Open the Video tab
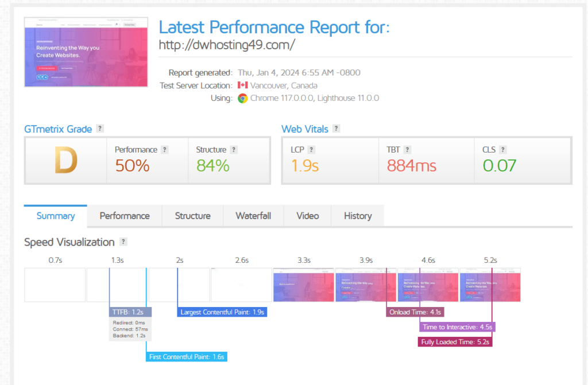 (x=307, y=216)
